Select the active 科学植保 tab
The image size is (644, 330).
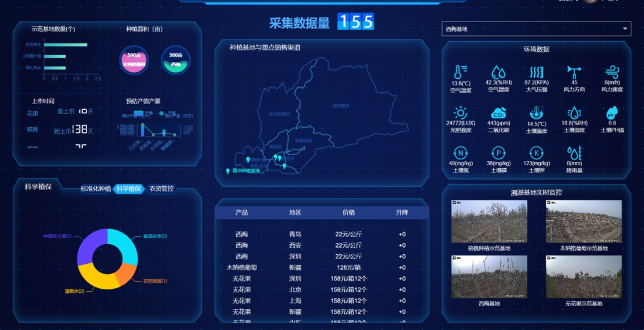pos(129,189)
